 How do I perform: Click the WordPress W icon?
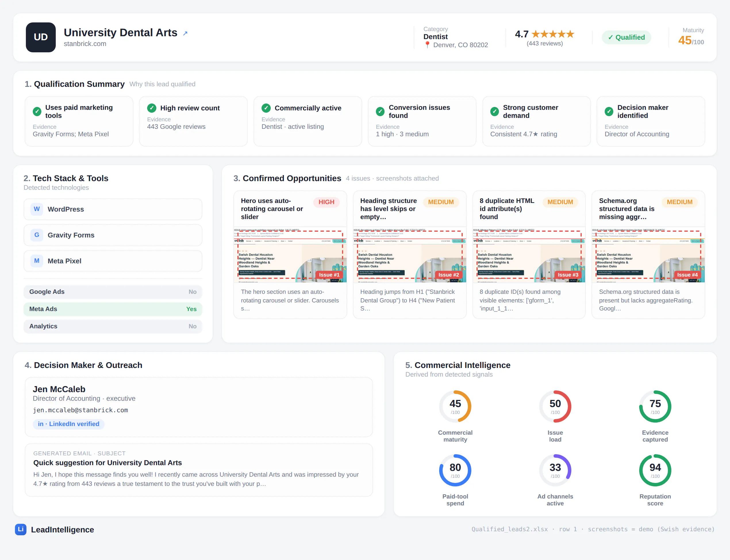click(37, 209)
